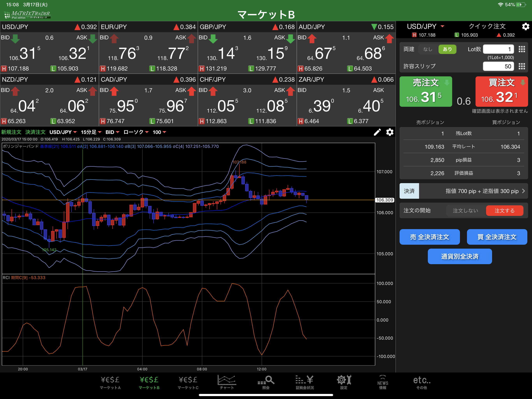Expand the 15分足 timeframe dropdown
532x399 pixels.
click(91, 132)
